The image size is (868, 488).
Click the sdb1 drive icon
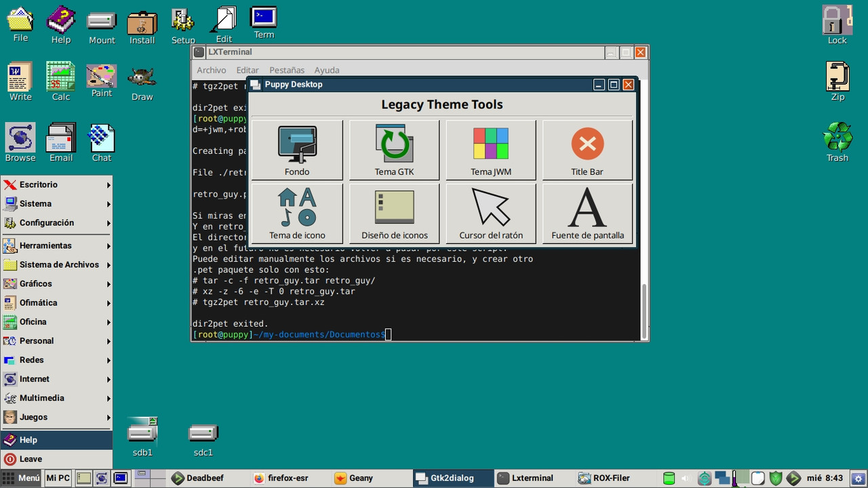click(x=142, y=437)
